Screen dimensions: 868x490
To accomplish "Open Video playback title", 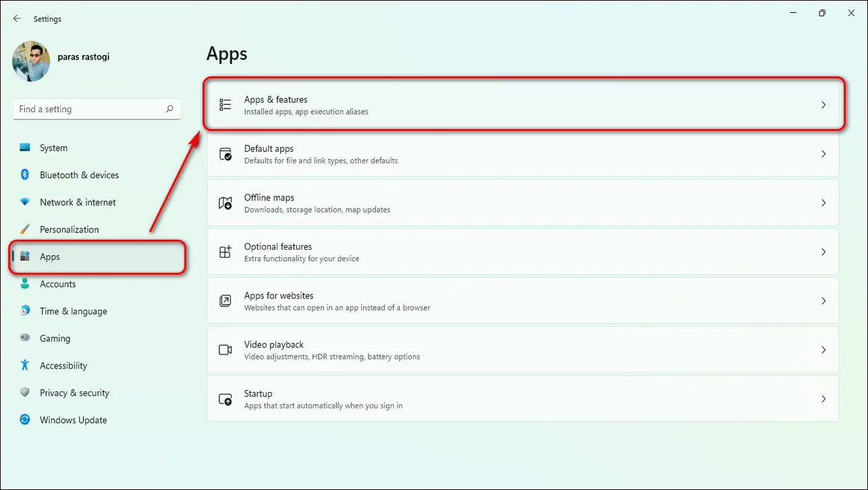I will (274, 344).
